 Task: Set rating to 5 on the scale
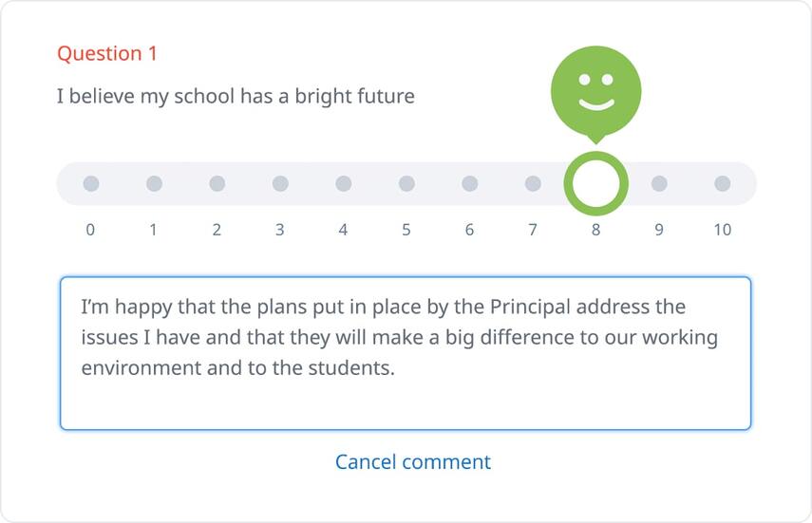[x=406, y=184]
